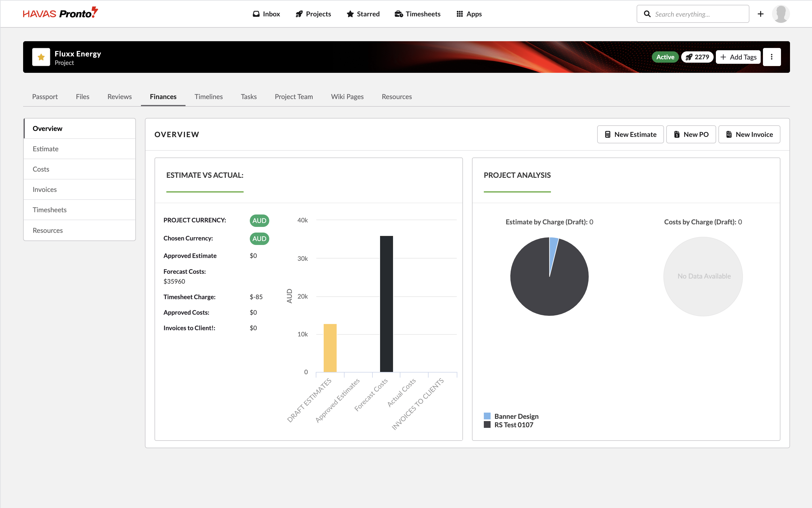Open the three-dot project options menu

[x=772, y=57]
